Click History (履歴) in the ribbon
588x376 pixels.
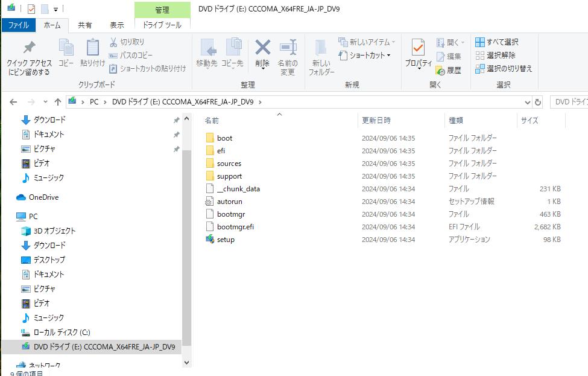coord(449,70)
